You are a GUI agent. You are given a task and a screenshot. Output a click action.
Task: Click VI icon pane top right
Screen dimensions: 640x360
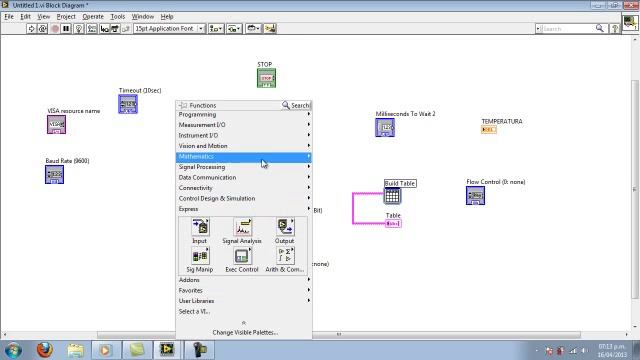point(630,22)
